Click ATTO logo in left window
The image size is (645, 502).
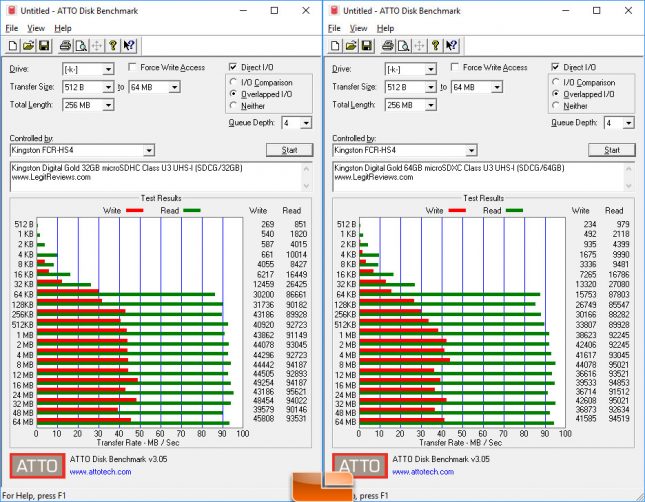point(37,465)
